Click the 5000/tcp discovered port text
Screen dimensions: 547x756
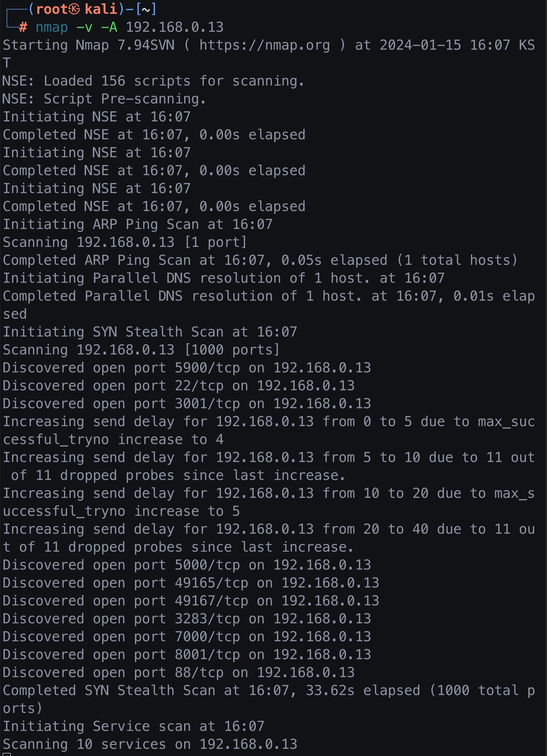(207, 565)
